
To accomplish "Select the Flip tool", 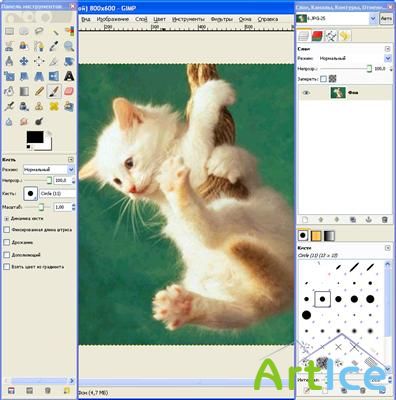I will [x=55, y=76].
